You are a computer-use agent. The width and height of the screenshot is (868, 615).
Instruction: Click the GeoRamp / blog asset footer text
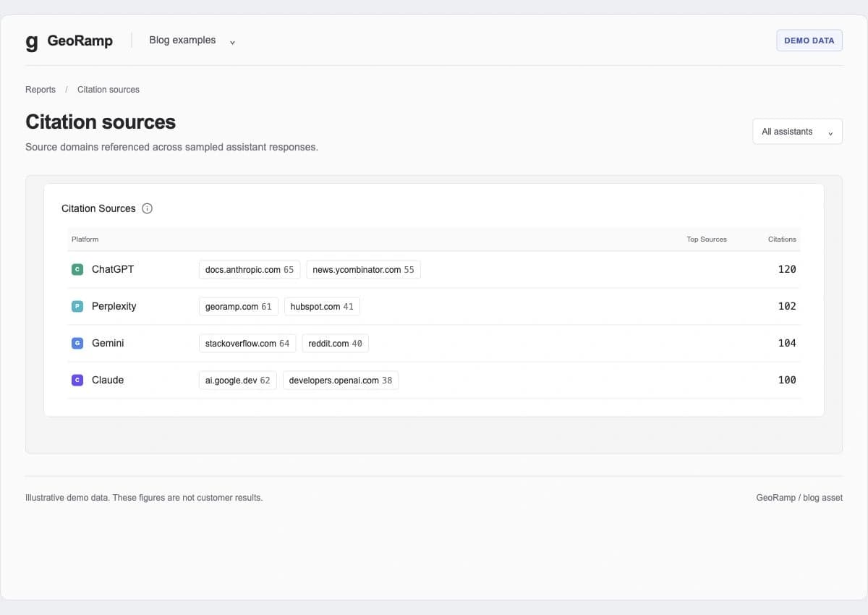799,498
